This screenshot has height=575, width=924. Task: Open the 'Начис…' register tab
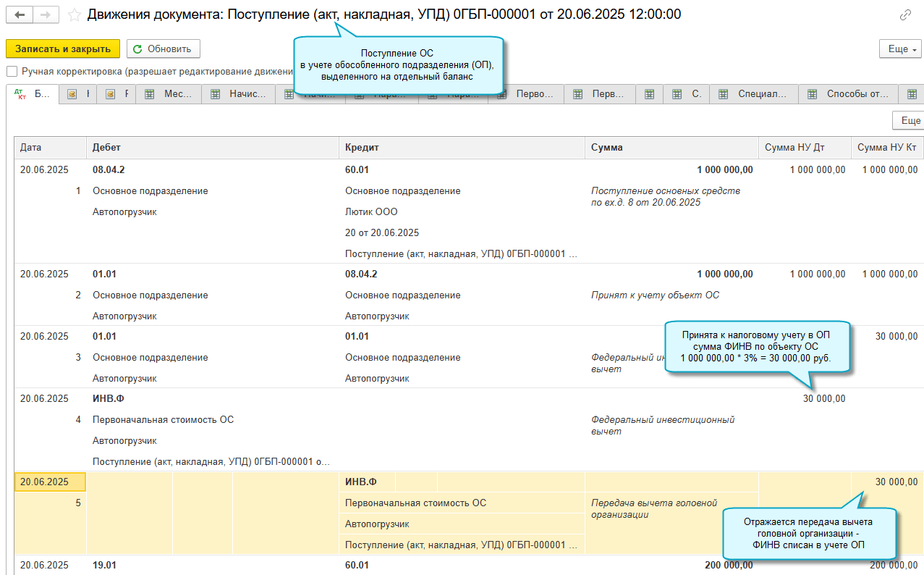[240, 94]
